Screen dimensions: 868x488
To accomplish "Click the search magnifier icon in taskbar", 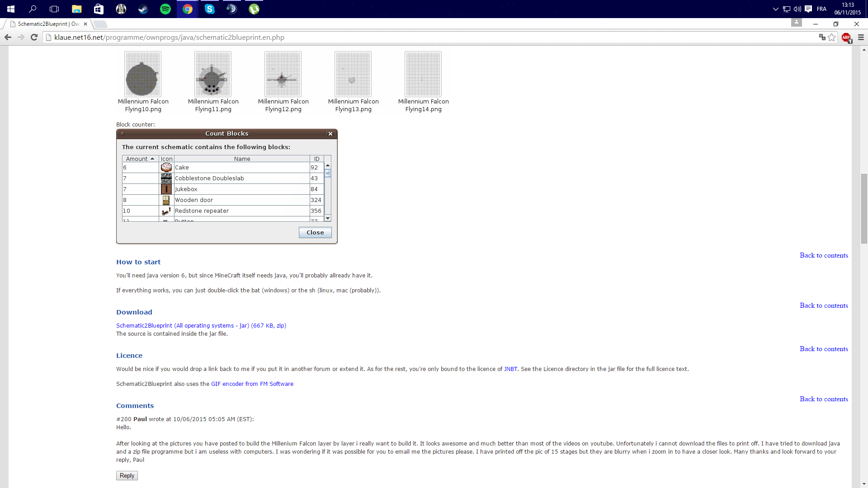I will click(x=32, y=9).
